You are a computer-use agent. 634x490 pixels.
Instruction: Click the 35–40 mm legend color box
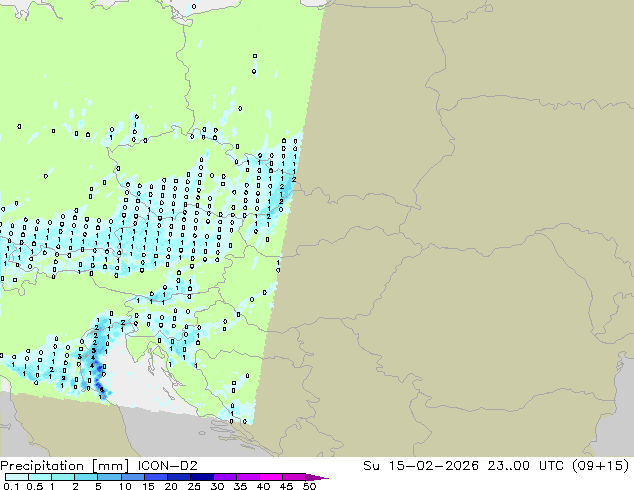[x=247, y=477]
